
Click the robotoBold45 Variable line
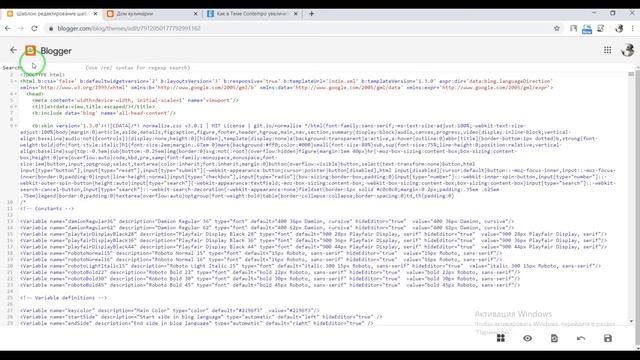click(x=270, y=285)
